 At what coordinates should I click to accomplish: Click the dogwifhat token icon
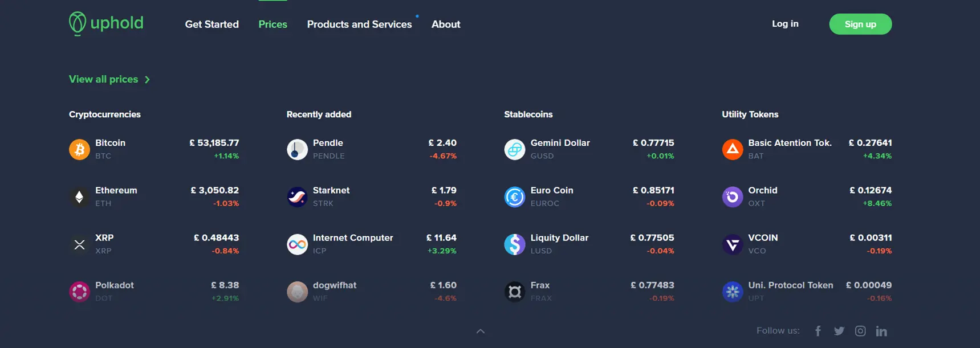[297, 292]
